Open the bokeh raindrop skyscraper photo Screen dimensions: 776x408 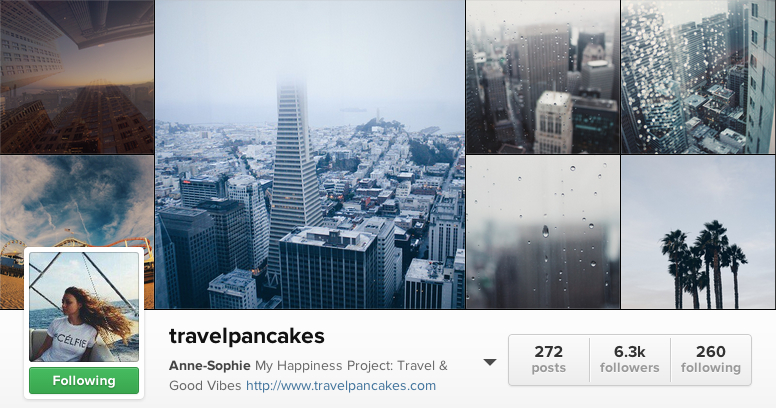tap(698, 77)
